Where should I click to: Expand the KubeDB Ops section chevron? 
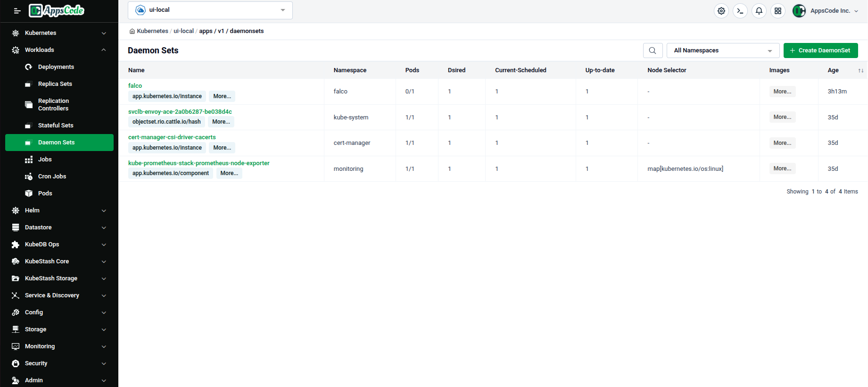(x=104, y=244)
